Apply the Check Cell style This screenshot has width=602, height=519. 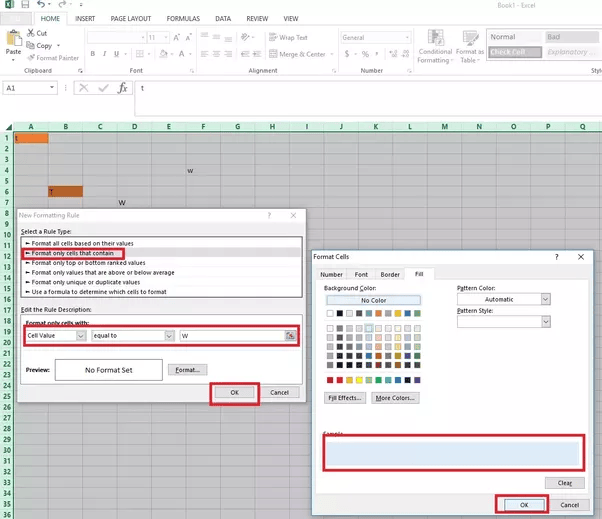coord(515,52)
